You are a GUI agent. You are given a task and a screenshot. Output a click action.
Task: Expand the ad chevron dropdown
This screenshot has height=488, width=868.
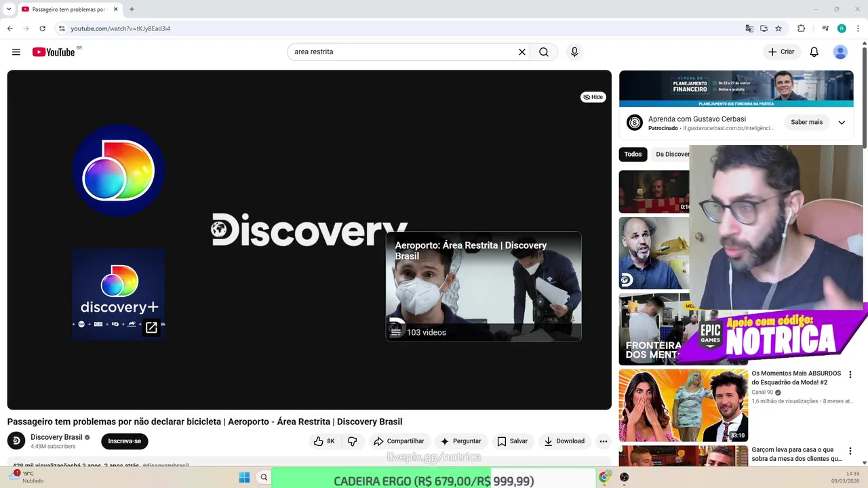pyautogui.click(x=842, y=123)
